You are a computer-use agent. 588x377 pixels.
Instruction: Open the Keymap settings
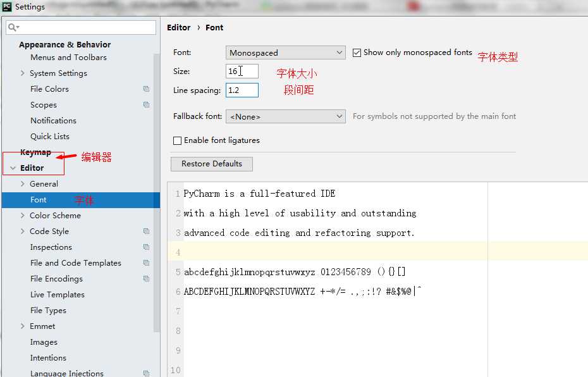(35, 152)
